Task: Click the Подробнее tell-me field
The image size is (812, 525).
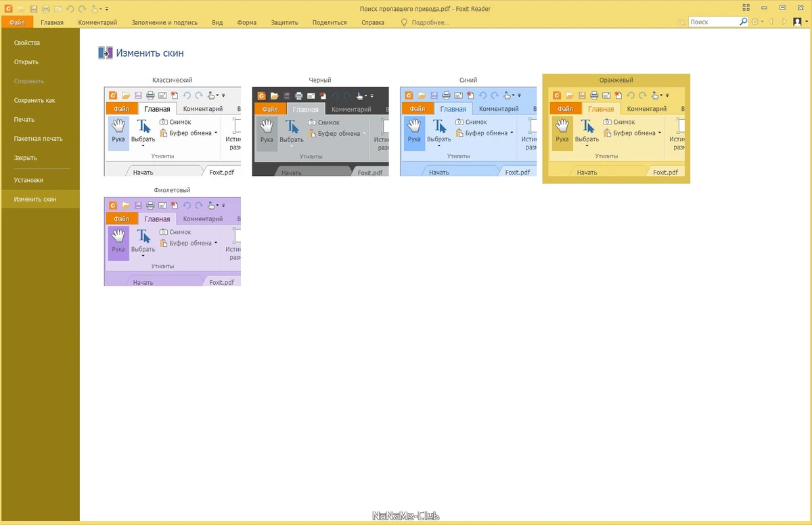Action: tap(430, 22)
